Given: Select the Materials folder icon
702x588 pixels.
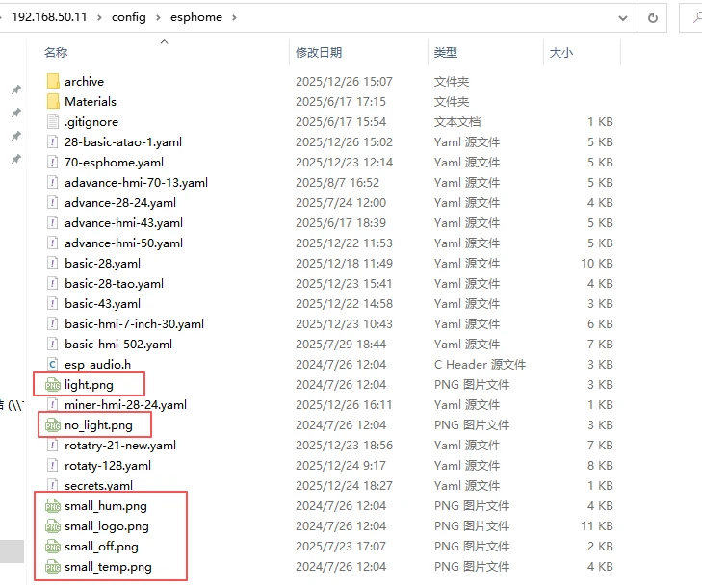Looking at the screenshot, I should coord(53,102).
